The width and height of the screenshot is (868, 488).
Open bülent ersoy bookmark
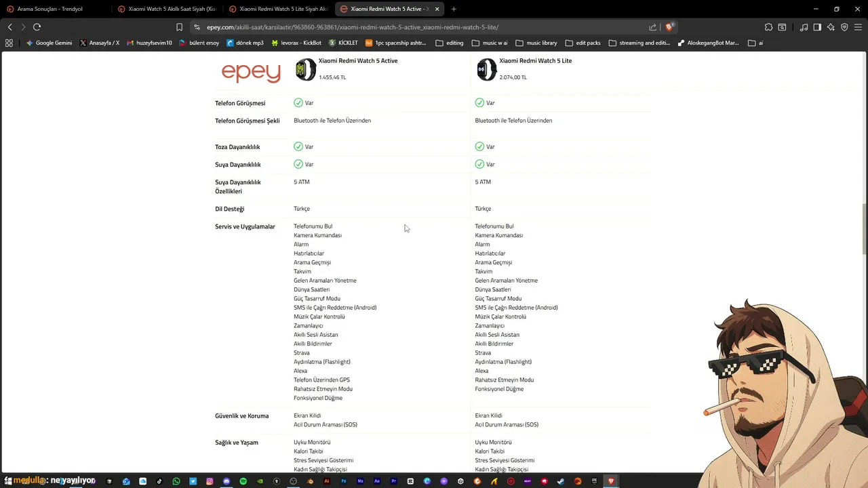tap(199, 43)
